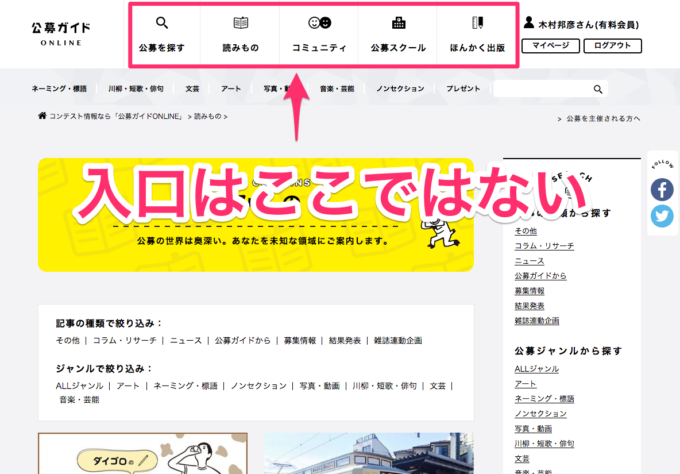
Task: Open the 公募スクール building icon
Action: (398, 23)
